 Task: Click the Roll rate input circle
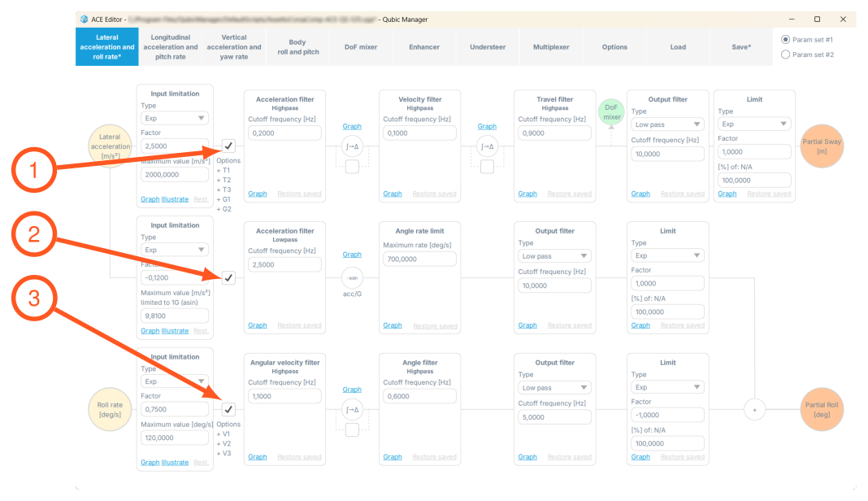tap(111, 410)
